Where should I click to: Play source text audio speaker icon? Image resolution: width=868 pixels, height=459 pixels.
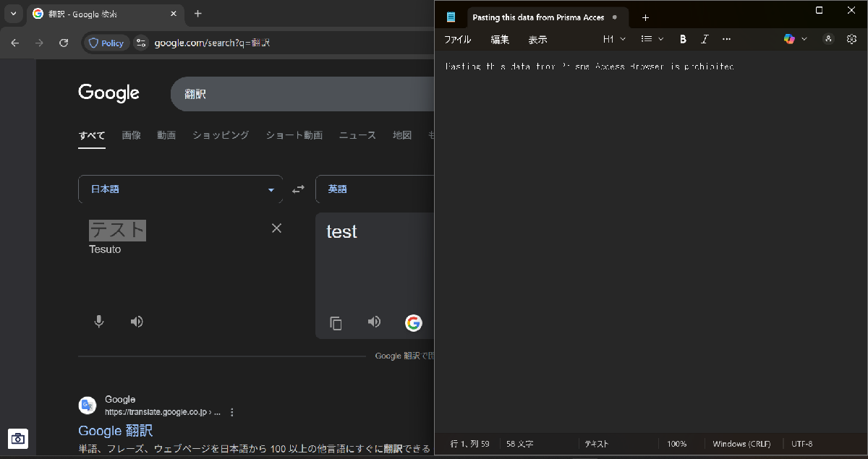(137, 322)
